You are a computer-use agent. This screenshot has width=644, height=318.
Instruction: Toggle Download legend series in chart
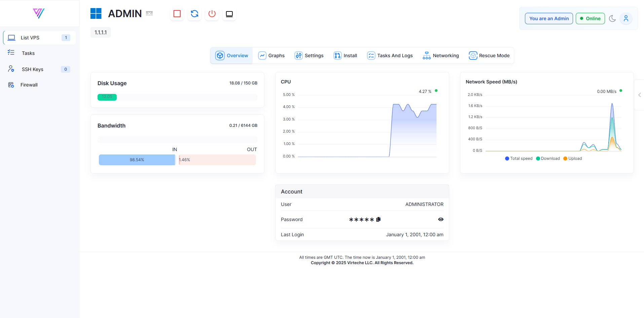coord(548,158)
